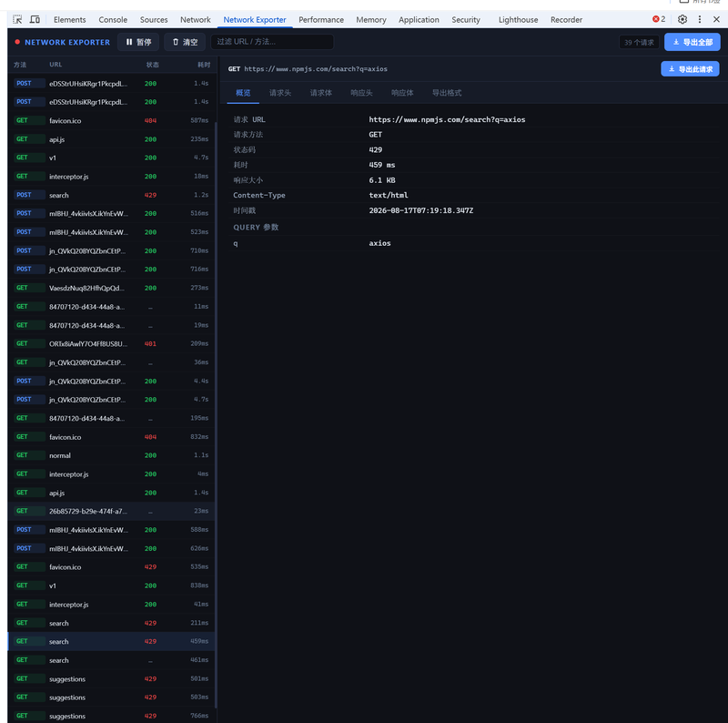Activate the inspect element picker icon
Screen dimensions: 728x723
[x=17, y=19]
